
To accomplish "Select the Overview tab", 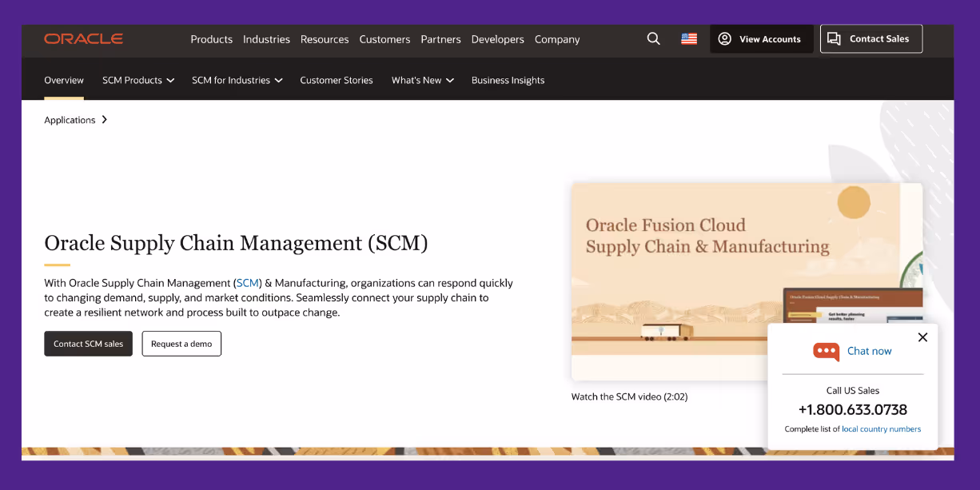I will pyautogui.click(x=64, y=80).
